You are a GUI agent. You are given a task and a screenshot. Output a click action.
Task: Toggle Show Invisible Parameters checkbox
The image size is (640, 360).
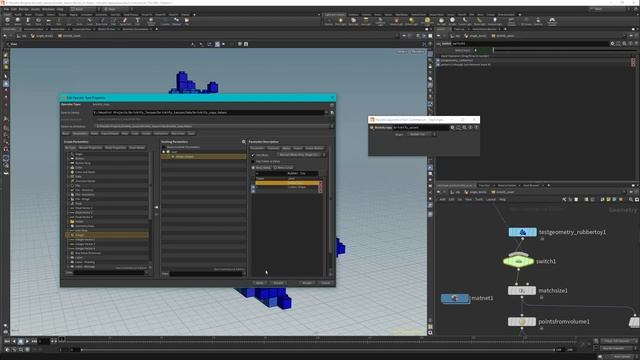point(164,147)
